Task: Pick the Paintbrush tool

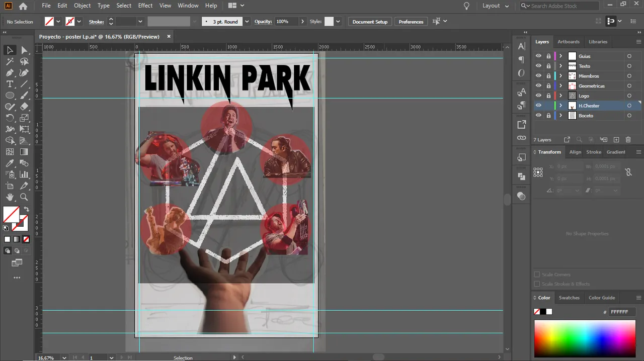Action: 24,96
